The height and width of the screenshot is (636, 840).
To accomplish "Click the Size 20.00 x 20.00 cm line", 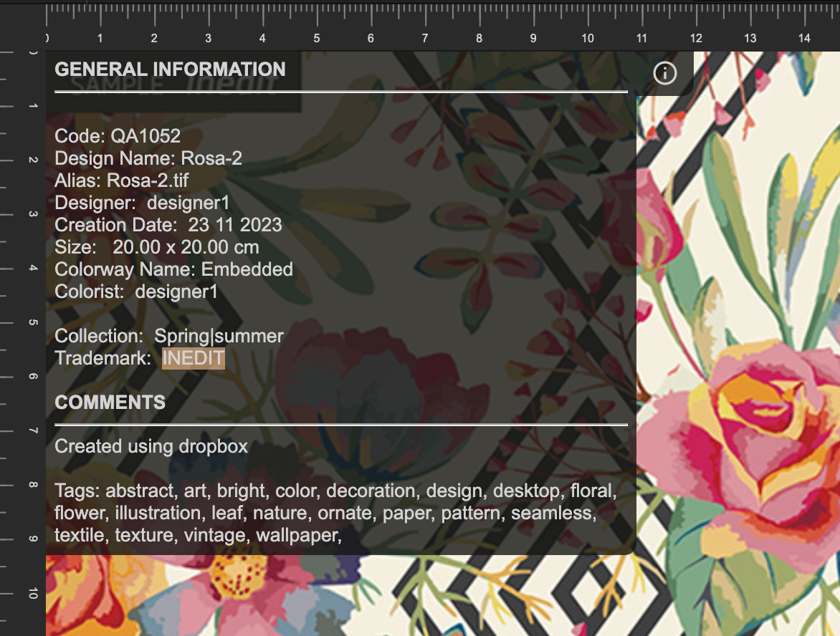I will 157,247.
